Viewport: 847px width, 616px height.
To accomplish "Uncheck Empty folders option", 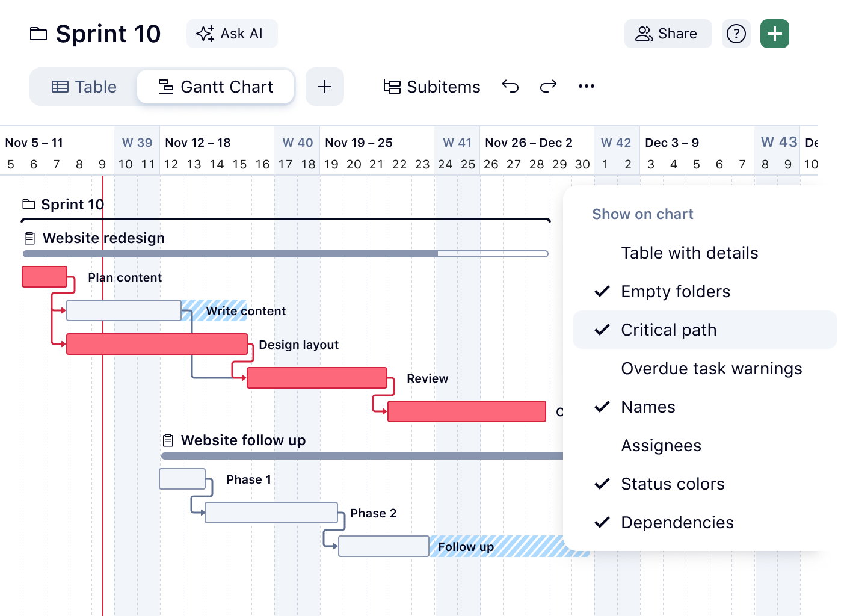I will tap(705, 291).
